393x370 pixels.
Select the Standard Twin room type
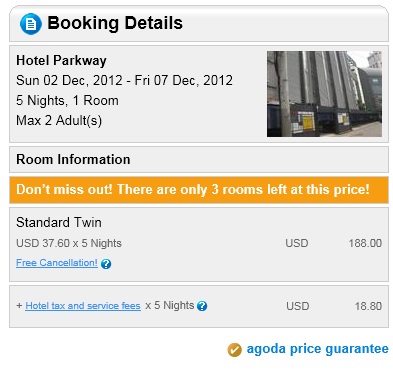[59, 222]
